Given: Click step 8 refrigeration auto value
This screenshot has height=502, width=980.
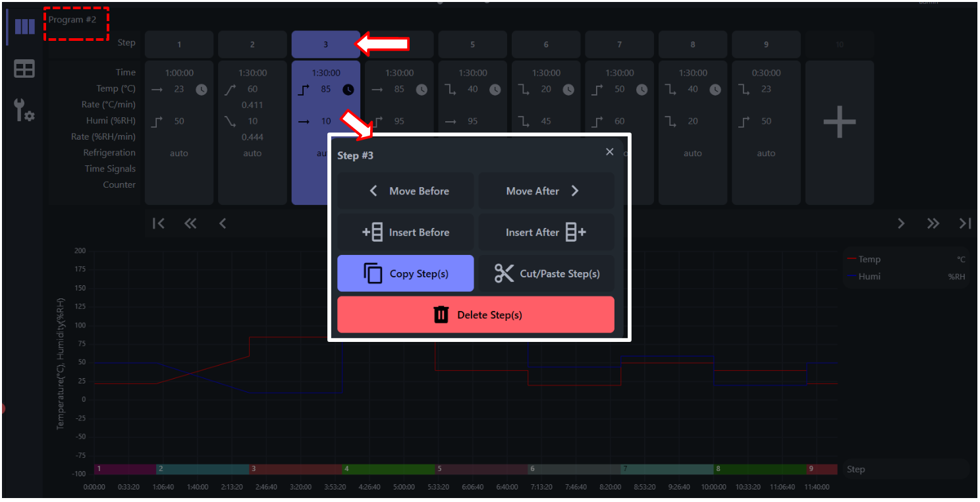Looking at the screenshot, I should point(693,153).
